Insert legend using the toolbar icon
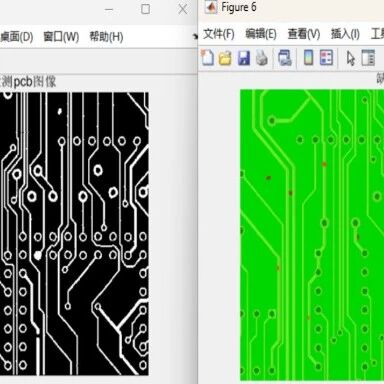The width and height of the screenshot is (384, 384). tap(326, 58)
